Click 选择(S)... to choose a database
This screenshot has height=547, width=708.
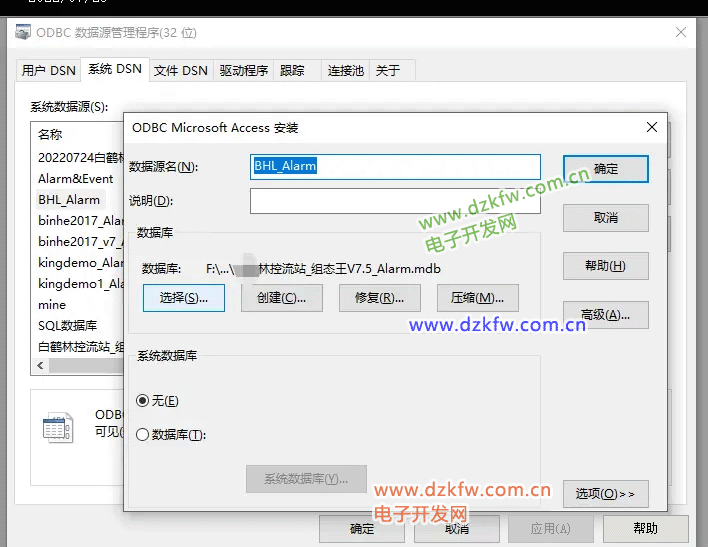click(183, 298)
